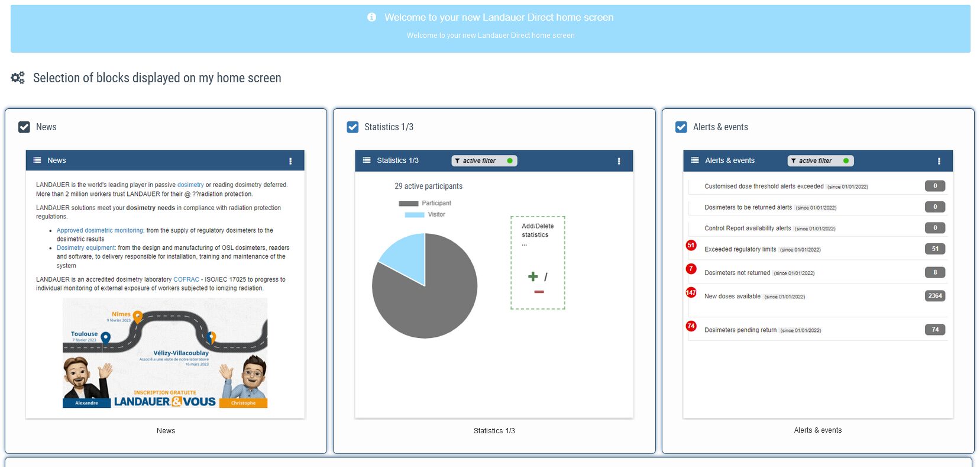Select Dosimeters pending return row
This screenshot has height=467, width=980.
coord(817,330)
